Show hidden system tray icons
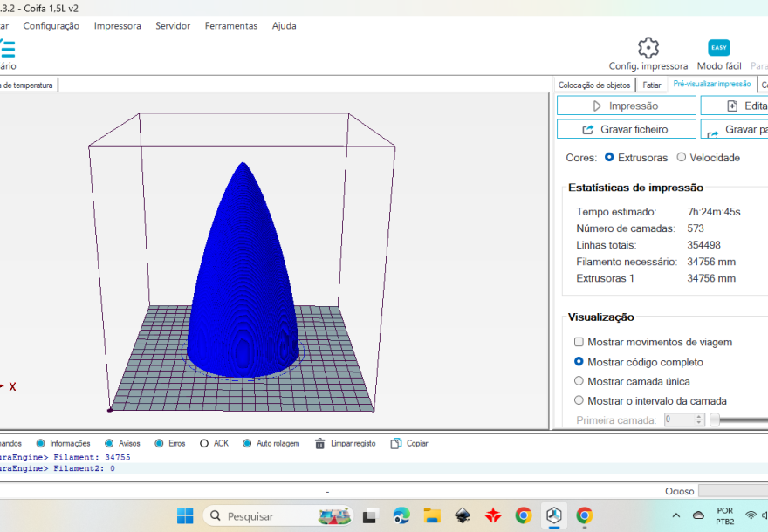This screenshot has height=532, width=768. pyautogui.click(x=675, y=515)
